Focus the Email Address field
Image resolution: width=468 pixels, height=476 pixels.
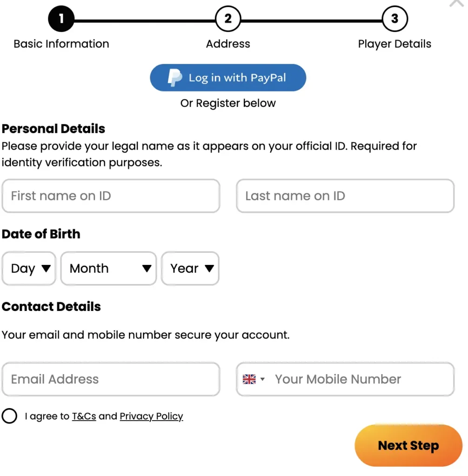[111, 379]
